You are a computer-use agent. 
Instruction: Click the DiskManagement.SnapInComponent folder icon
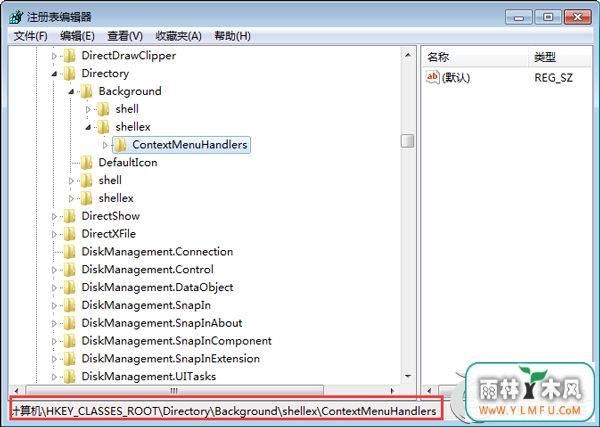pos(70,341)
